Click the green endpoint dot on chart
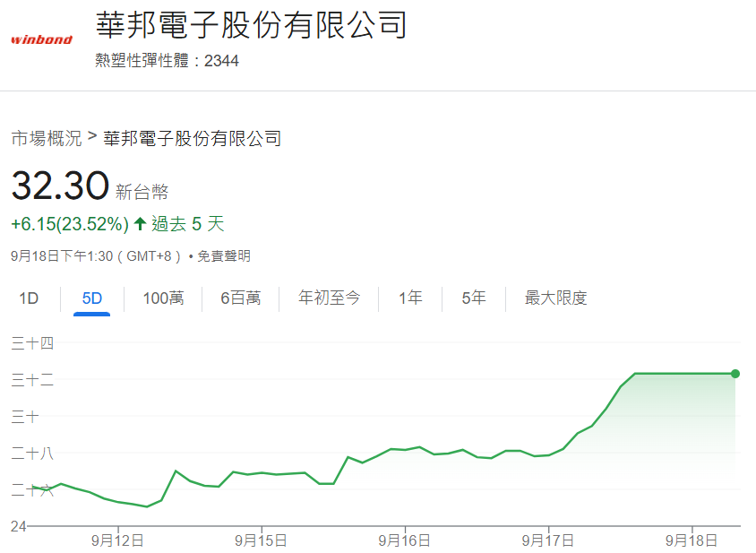The width and height of the screenshot is (756, 553). (x=735, y=374)
